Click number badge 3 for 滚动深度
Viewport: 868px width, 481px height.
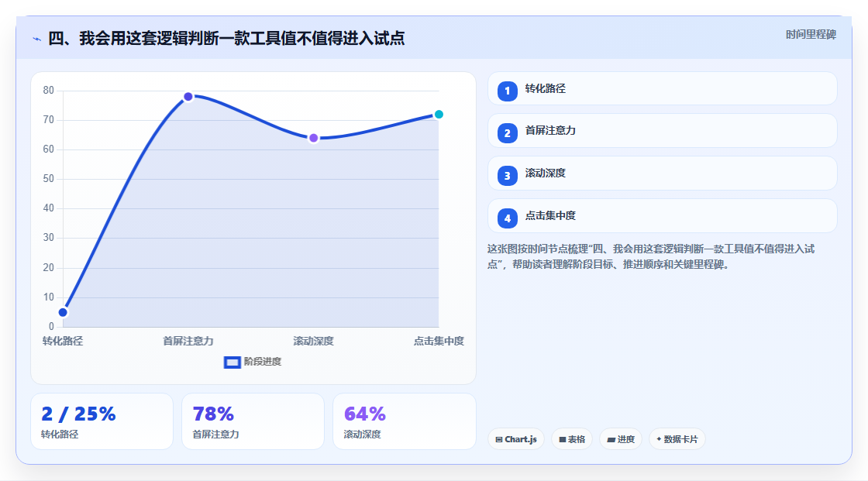[x=507, y=176]
